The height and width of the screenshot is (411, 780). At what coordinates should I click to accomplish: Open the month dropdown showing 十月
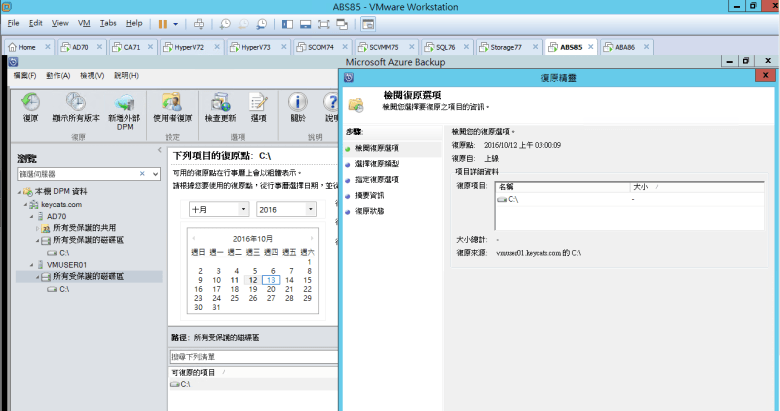click(x=218, y=209)
